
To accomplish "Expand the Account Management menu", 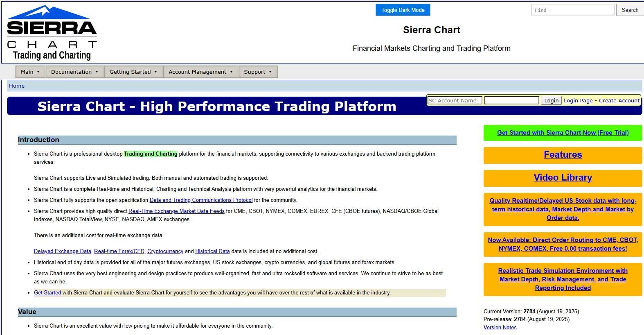I will [x=200, y=72].
